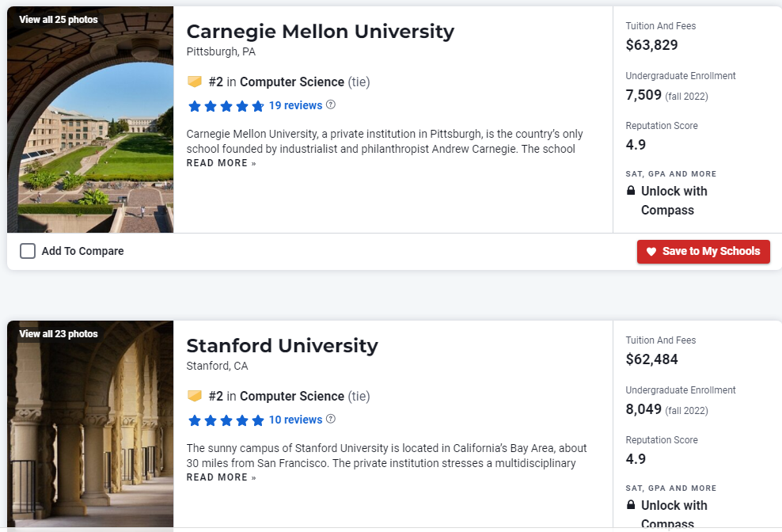Image resolution: width=782 pixels, height=532 pixels.
Task: Click Stanford's 4.9 reputation score
Action: pyautogui.click(x=636, y=459)
